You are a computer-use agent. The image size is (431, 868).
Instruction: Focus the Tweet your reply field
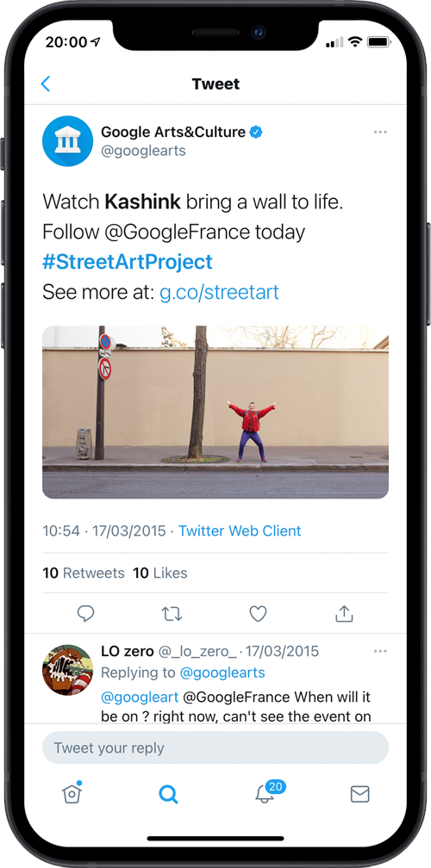(215, 747)
